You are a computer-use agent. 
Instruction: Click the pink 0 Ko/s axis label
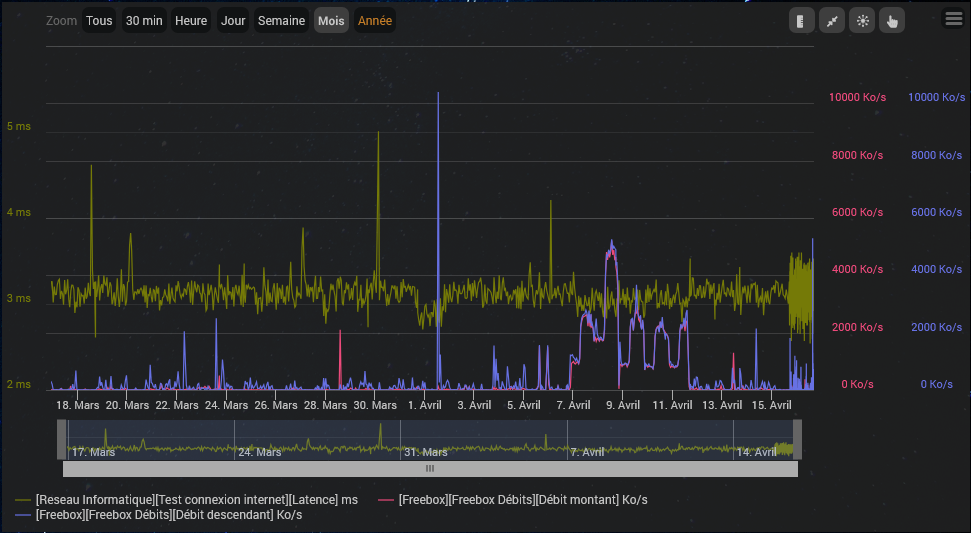tap(857, 384)
